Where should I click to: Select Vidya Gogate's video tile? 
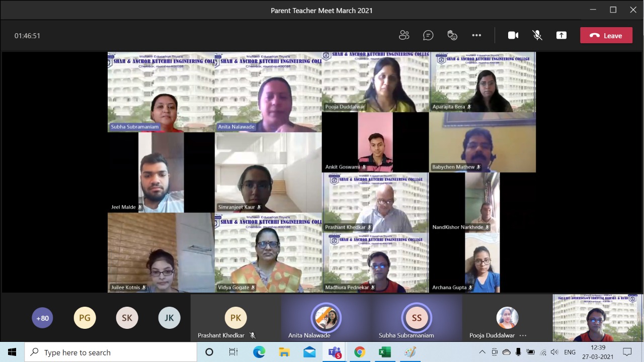268,252
